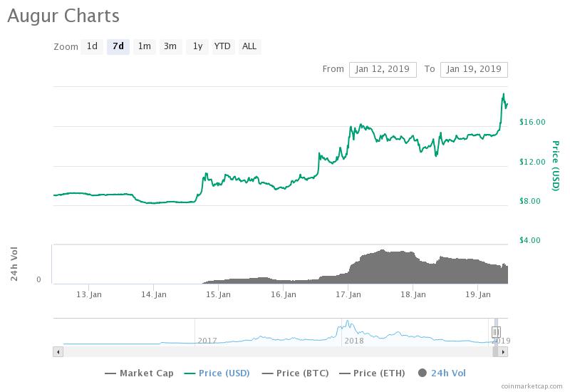Select the YTD zoom range
Viewport: 570px width, 392px height.
click(223, 46)
